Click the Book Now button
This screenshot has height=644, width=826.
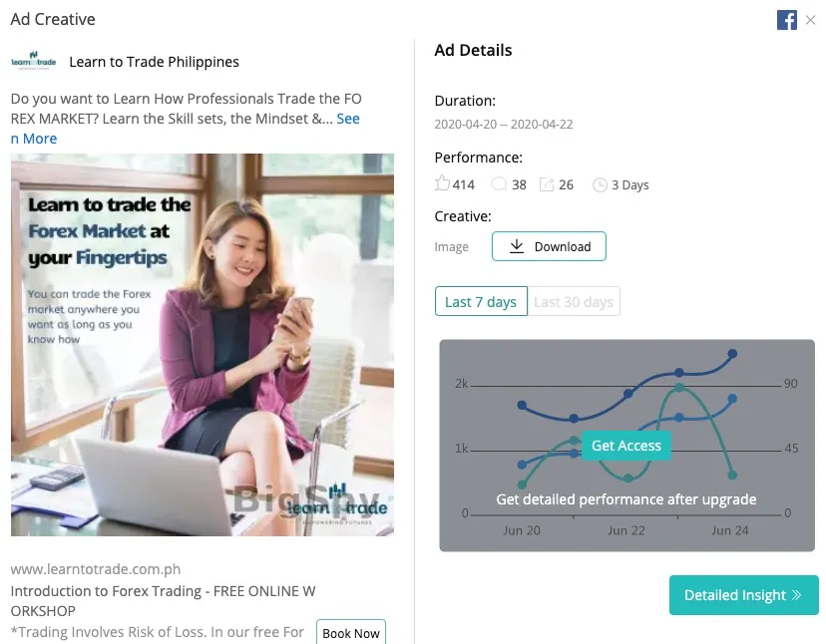[x=350, y=632]
